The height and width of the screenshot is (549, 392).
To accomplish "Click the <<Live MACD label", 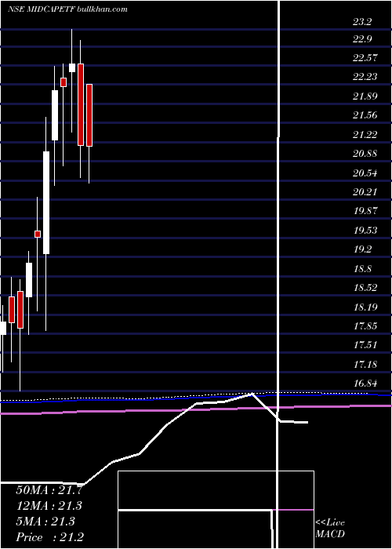I will click(330, 529).
